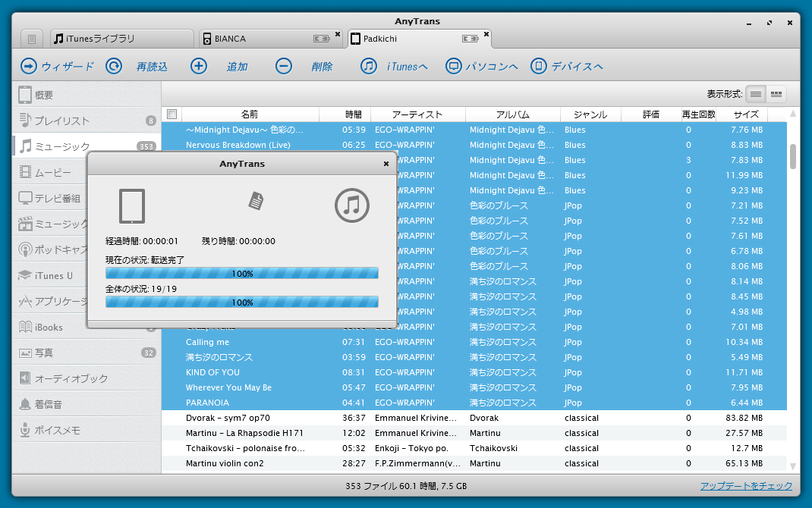812x508 pixels.
Task: Open the ボイスメモ voice memos sidebar item
Action: pos(87,430)
